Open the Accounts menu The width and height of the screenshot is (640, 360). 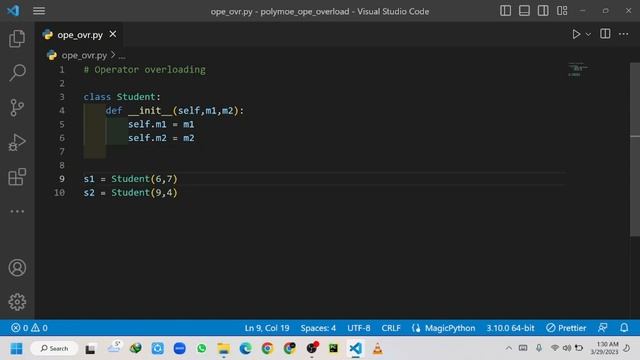17,268
